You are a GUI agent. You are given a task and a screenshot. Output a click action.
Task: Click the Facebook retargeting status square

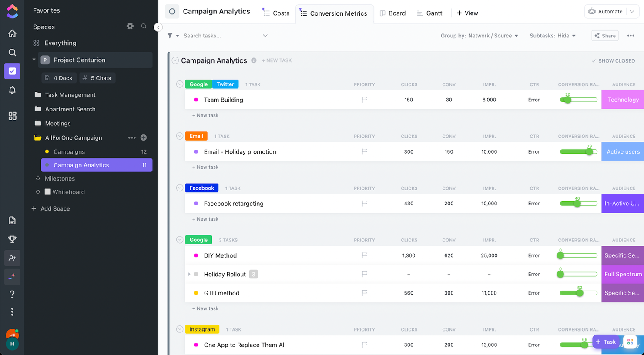coord(196,203)
